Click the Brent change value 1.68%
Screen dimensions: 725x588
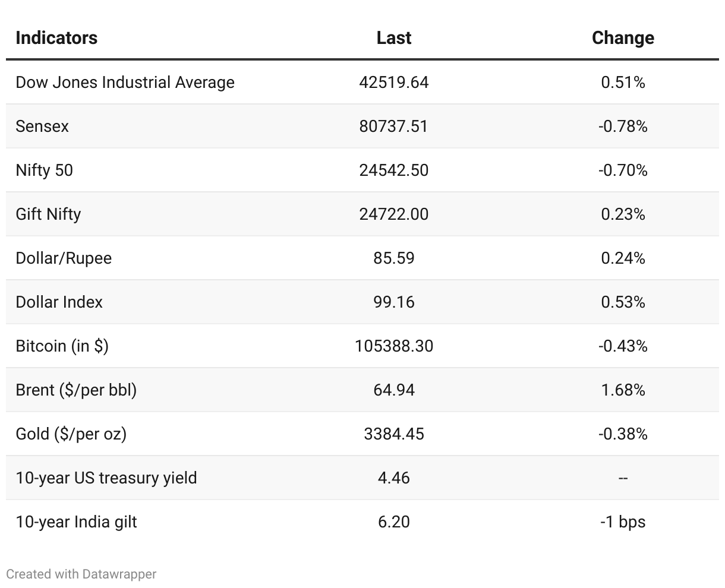[x=623, y=390]
